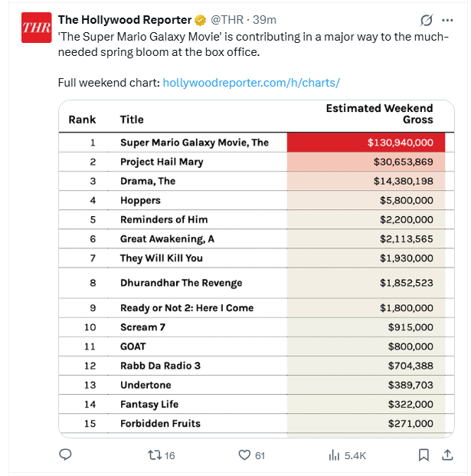Select the 'Rank' column header

click(82, 120)
